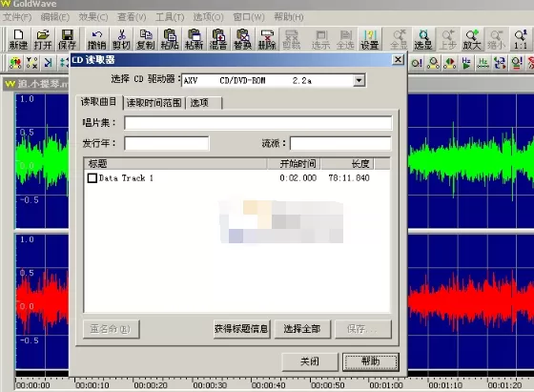Click the first effects icon in second toolbar
Viewport: 534px width, 392px height.
(15, 63)
